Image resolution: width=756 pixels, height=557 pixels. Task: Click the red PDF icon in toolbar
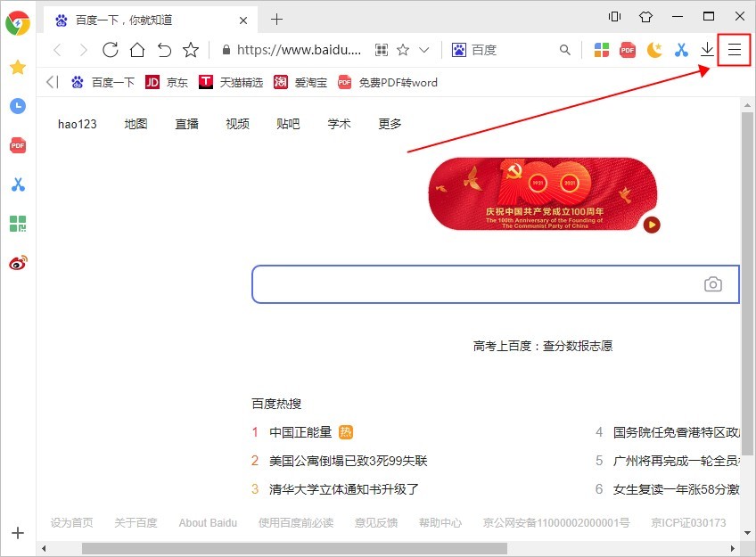click(628, 50)
